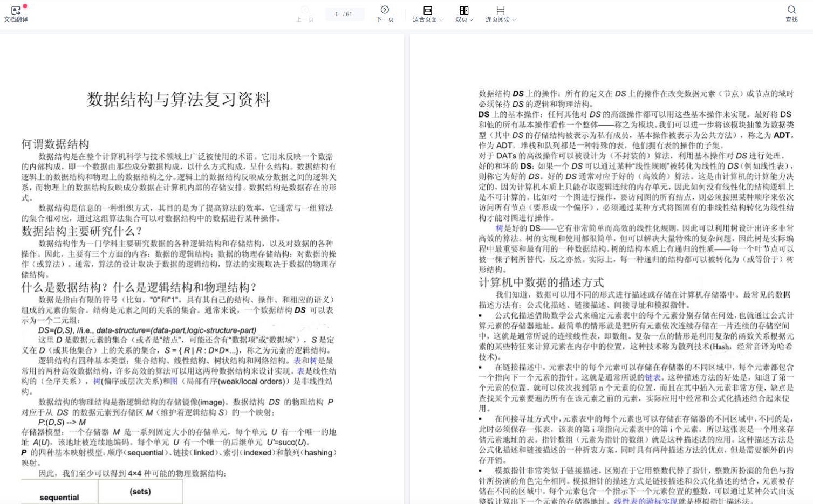813x504 pixels.
Task: Click the blue 图 link before （局部有序
Action: [174, 381]
